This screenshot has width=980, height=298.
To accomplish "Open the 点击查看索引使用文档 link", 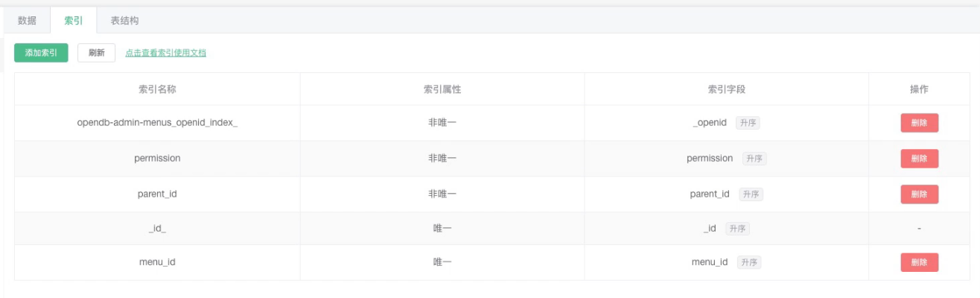I will (x=165, y=53).
